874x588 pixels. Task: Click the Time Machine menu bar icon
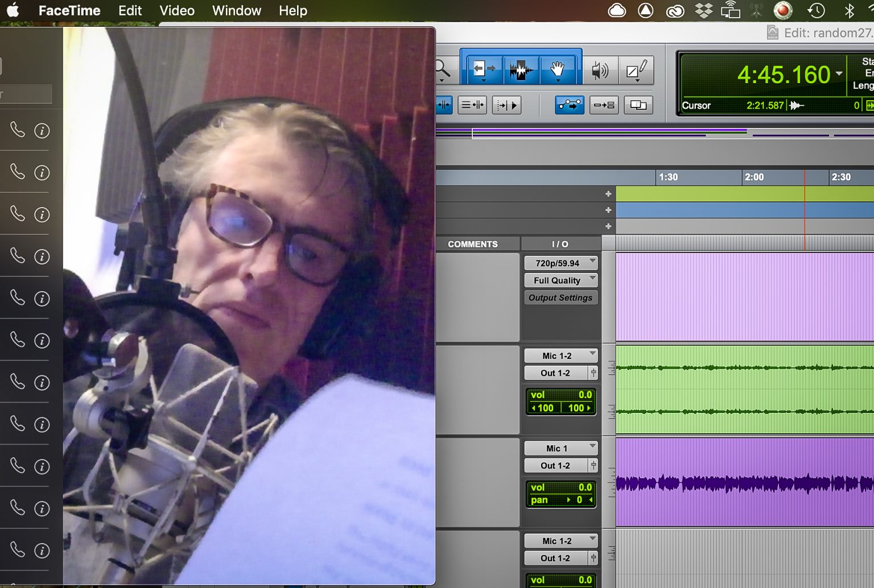click(816, 10)
